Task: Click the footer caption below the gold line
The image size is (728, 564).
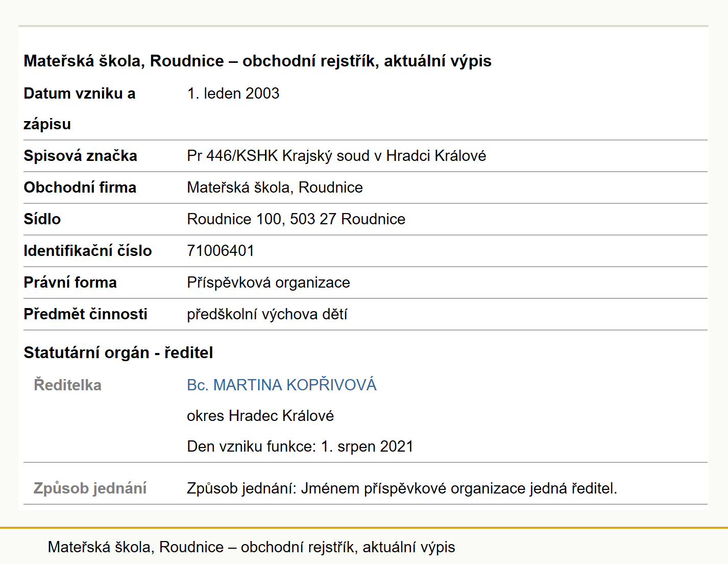Action: [x=251, y=547]
